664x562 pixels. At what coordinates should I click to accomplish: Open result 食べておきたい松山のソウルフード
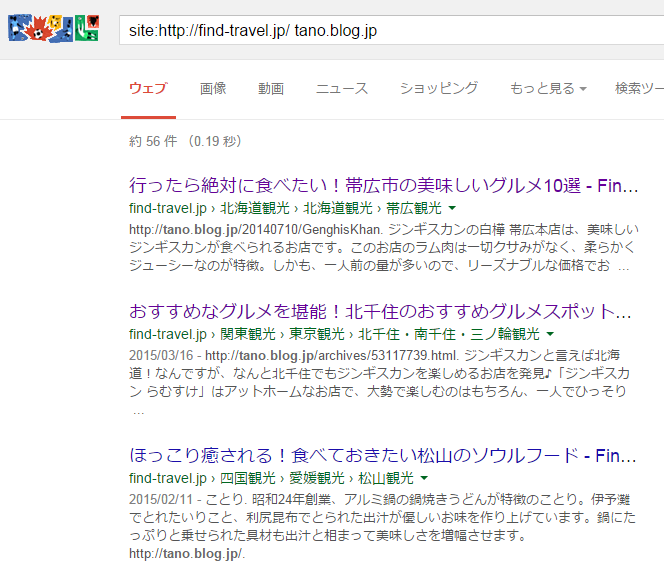point(383,456)
